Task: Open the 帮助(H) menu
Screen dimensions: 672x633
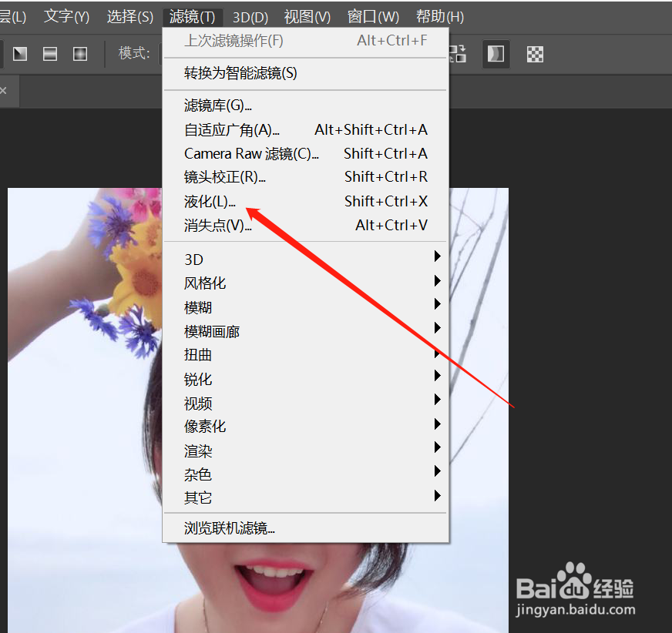Action: (440, 17)
